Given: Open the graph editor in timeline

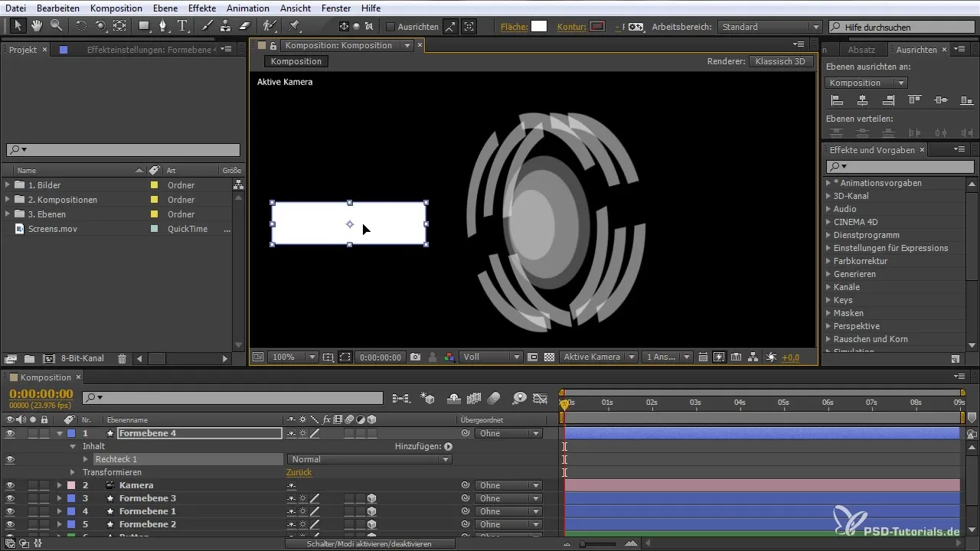Looking at the screenshot, I should click(x=541, y=398).
